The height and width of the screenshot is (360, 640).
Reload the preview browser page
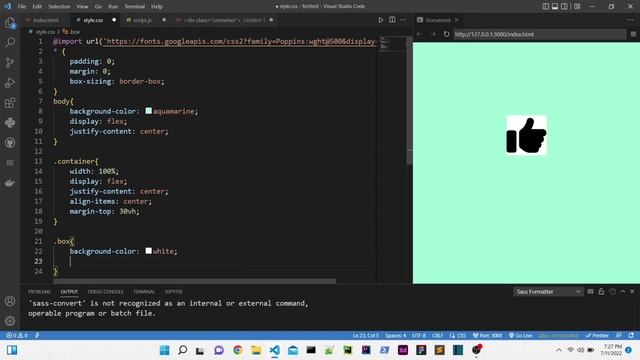click(x=446, y=34)
